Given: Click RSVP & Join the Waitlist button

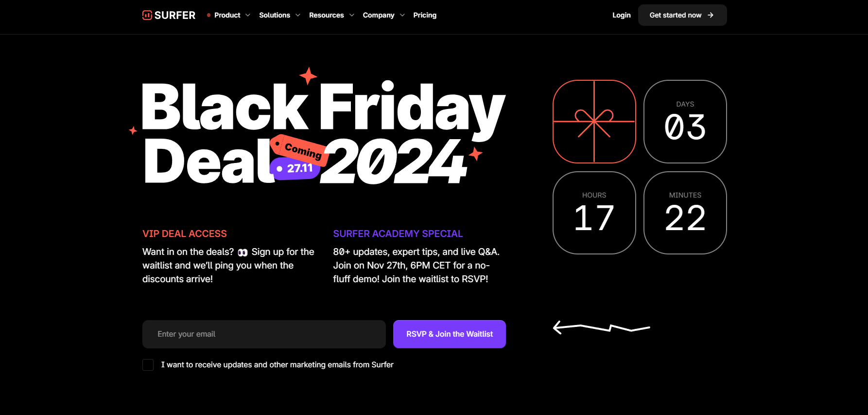Looking at the screenshot, I should tap(449, 334).
